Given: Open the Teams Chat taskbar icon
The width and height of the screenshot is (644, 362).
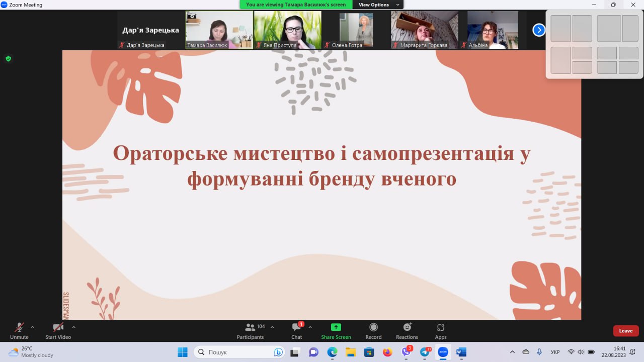Looking at the screenshot, I should [314, 352].
